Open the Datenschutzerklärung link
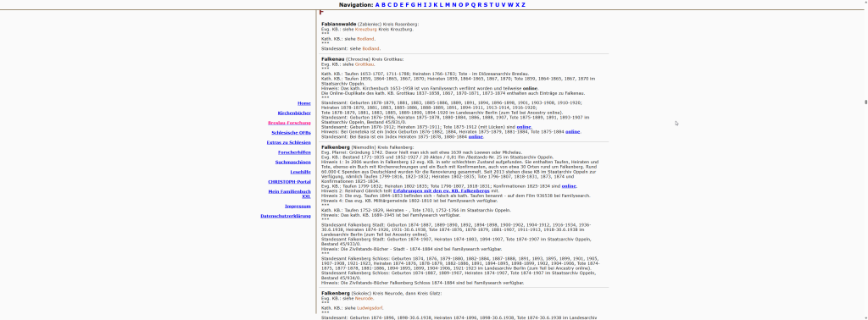This screenshot has width=868, height=320. (286, 216)
